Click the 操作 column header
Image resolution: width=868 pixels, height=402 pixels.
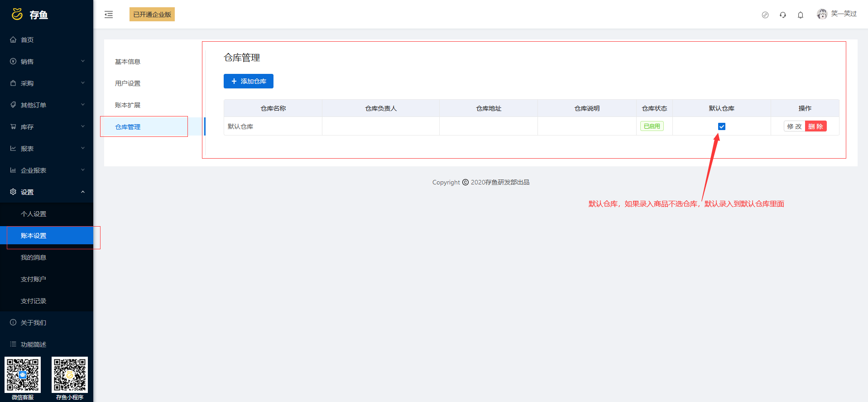click(805, 108)
